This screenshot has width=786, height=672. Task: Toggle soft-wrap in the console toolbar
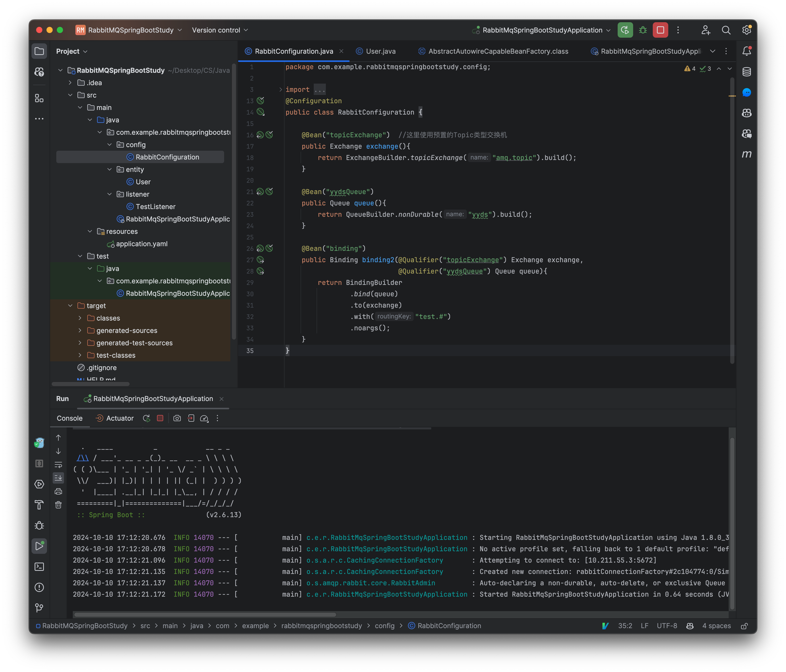[x=58, y=465]
